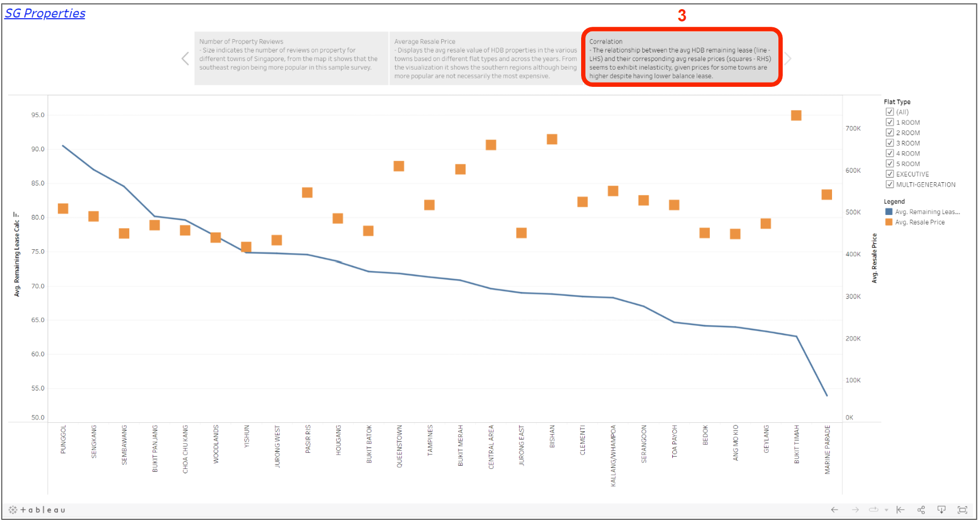Click the Tableau logo in footer
The height and width of the screenshot is (522, 980).
click(37, 510)
